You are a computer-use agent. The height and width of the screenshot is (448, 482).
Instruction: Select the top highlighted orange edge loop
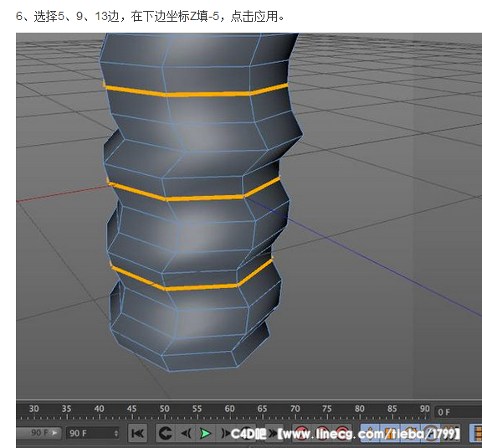[197, 91]
